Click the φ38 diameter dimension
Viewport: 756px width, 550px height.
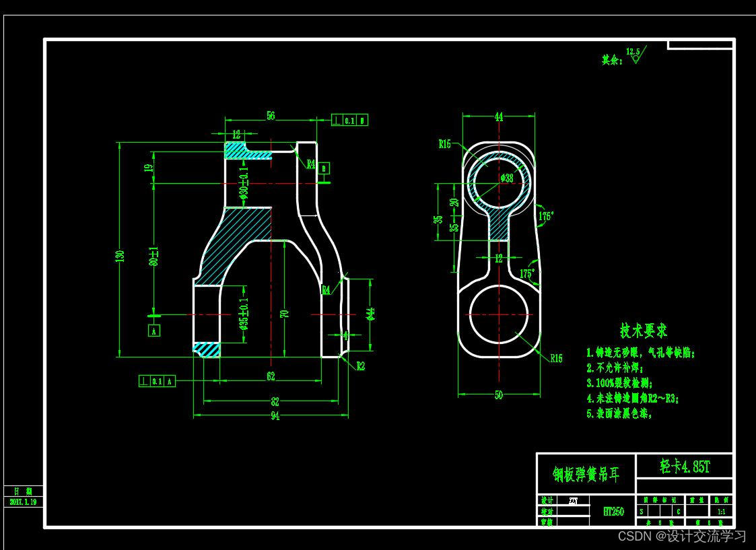point(507,178)
